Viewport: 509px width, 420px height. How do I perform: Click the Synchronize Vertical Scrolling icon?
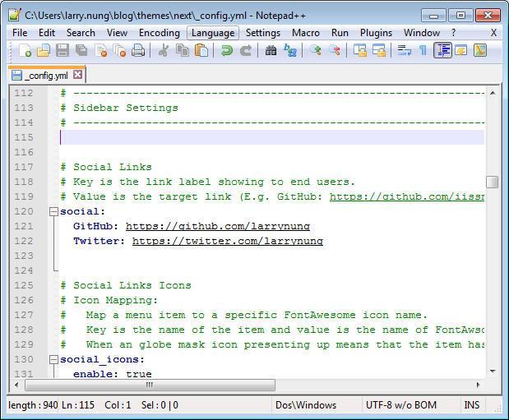(x=359, y=51)
